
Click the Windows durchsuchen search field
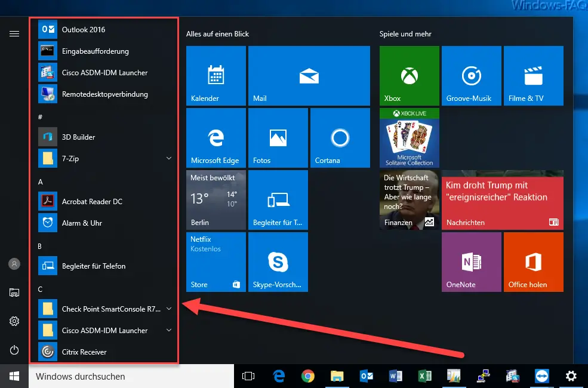coord(119,376)
